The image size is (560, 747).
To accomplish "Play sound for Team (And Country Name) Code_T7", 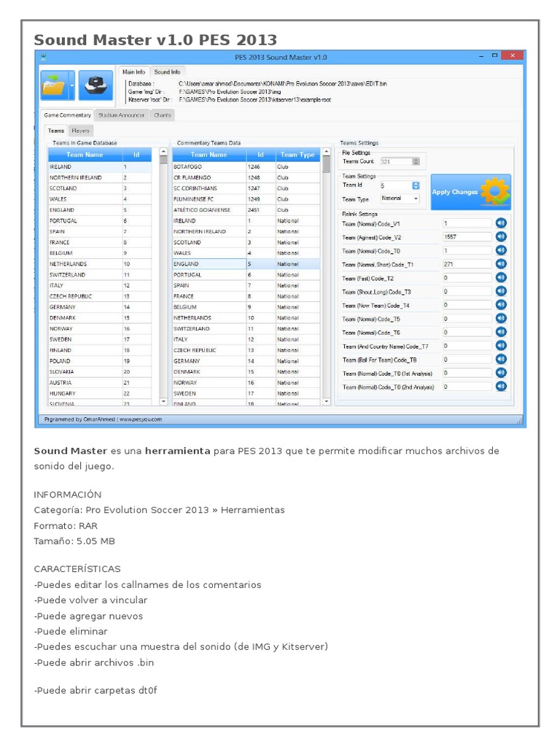I will [x=501, y=346].
